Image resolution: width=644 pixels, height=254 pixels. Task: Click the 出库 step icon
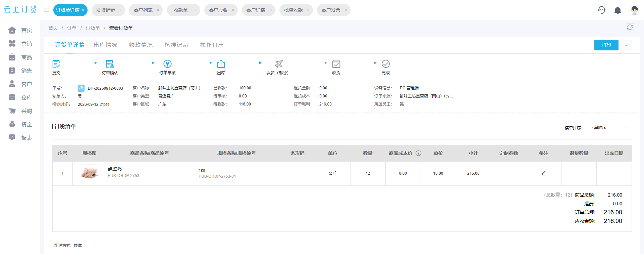(x=221, y=64)
